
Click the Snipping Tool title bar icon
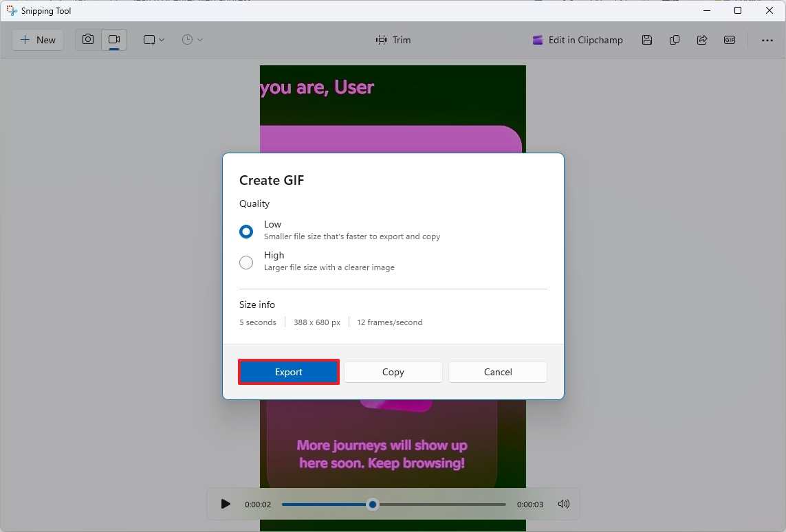(x=10, y=10)
